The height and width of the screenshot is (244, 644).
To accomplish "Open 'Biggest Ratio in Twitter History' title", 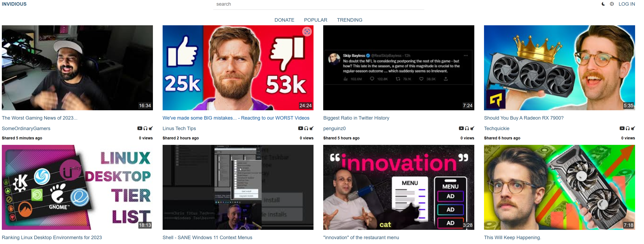I will point(356,118).
